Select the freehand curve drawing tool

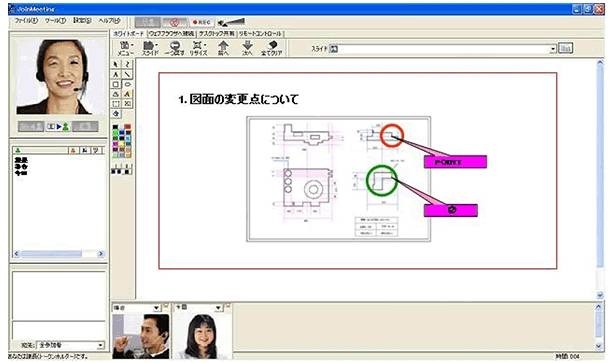click(x=127, y=64)
